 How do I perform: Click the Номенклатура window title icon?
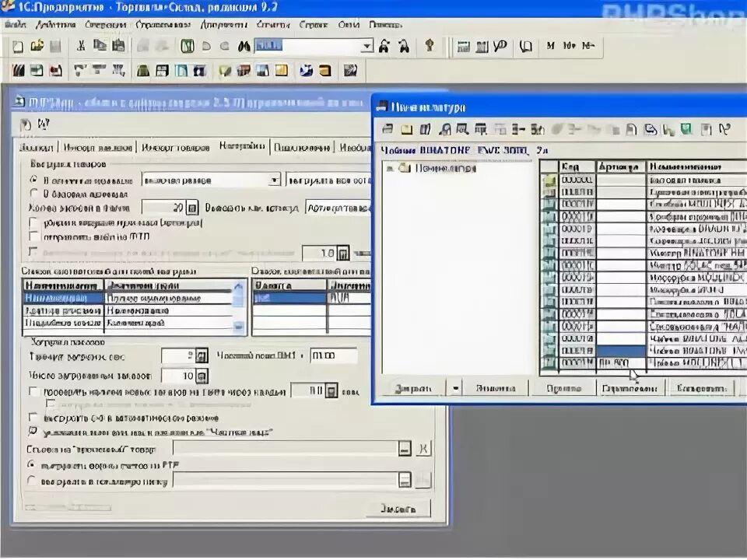click(381, 107)
